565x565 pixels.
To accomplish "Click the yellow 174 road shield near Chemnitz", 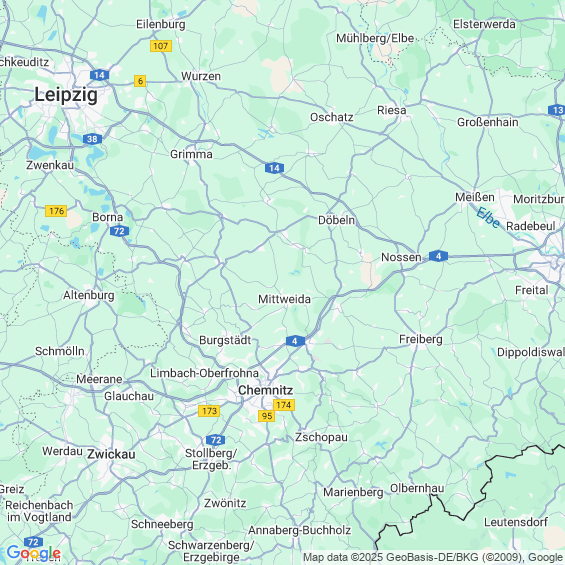I will (x=284, y=405).
